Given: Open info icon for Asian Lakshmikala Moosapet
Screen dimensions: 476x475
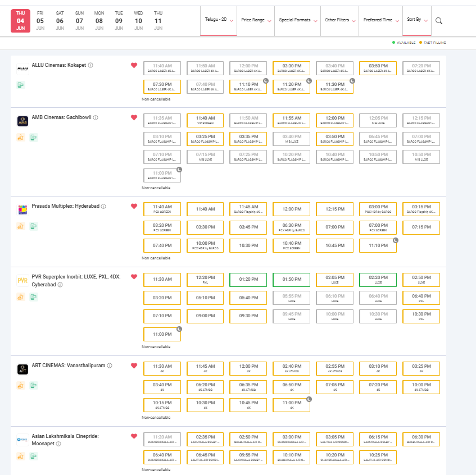Looking at the screenshot, I should click(58, 444).
